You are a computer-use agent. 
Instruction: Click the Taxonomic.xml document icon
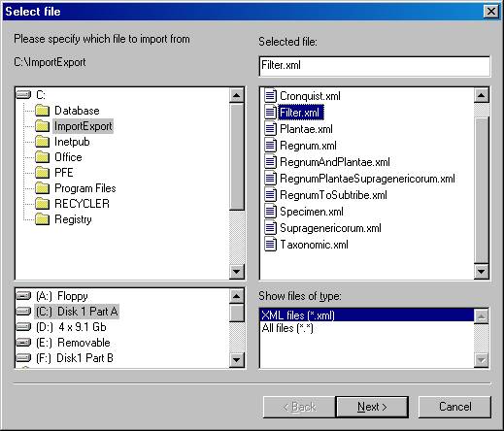pyautogui.click(x=271, y=245)
